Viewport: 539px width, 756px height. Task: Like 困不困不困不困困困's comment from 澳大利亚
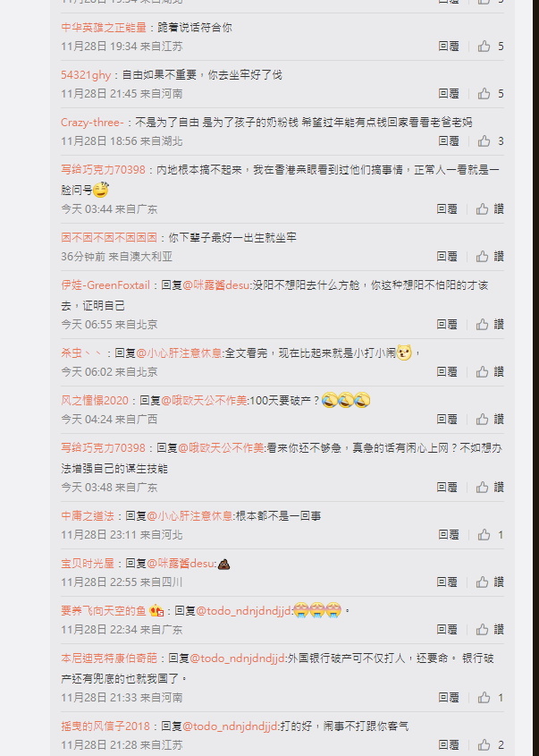tap(482, 257)
